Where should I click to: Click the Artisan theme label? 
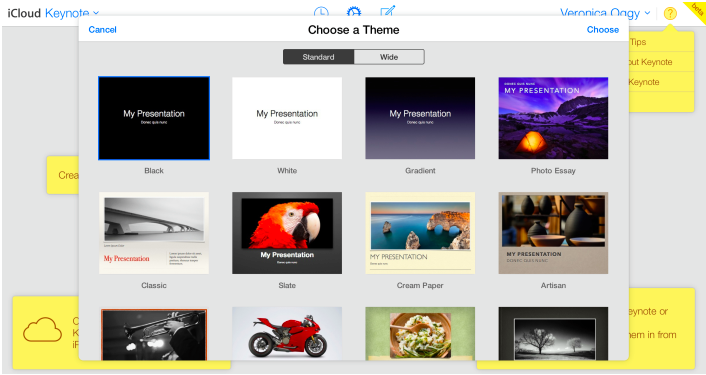553,285
